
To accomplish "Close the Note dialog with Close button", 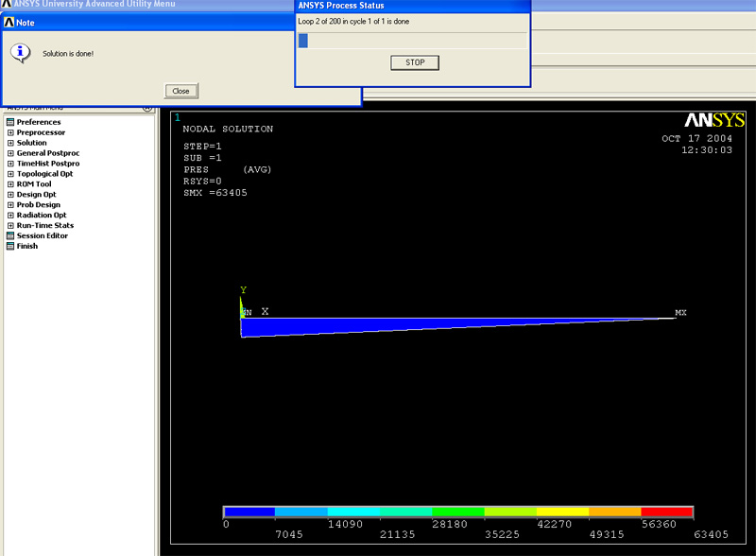I will click(x=180, y=91).
